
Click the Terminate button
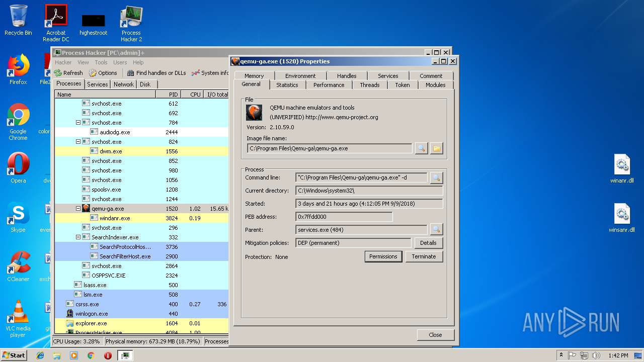coord(424,256)
